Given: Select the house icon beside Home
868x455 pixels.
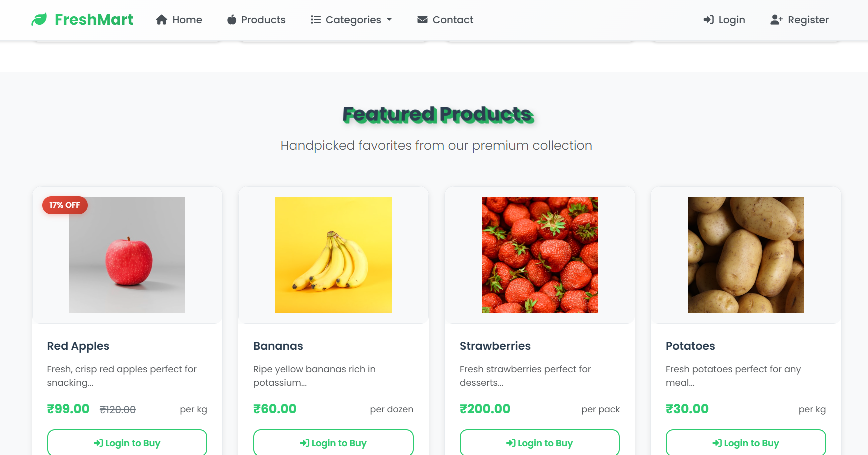Looking at the screenshot, I should coord(161,19).
